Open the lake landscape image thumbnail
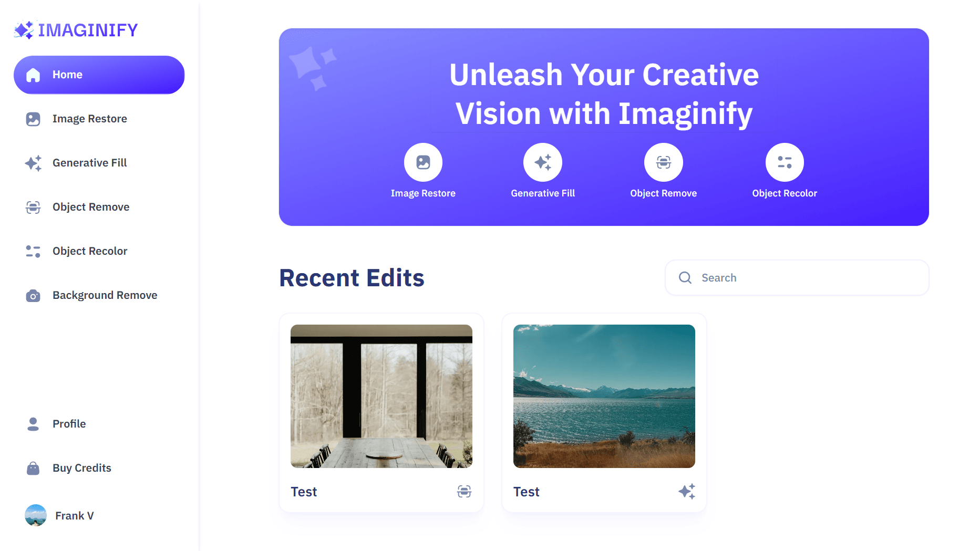Screen dimensions: 980x551 [604, 396]
